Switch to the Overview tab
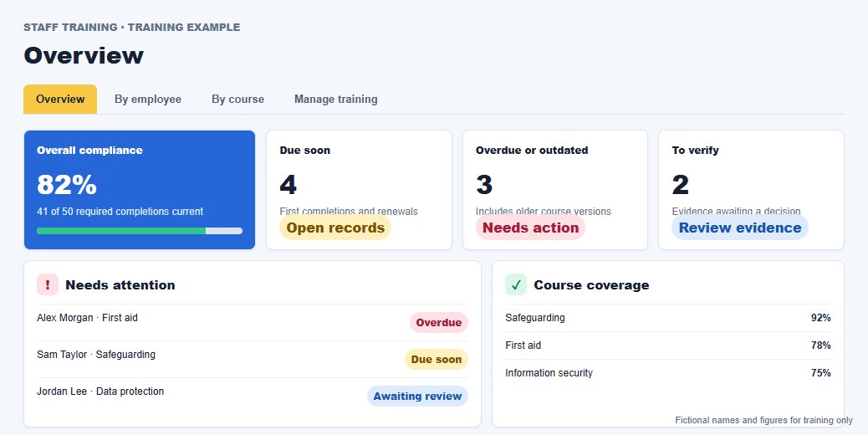Viewport: 868px width, 435px height. tap(60, 99)
